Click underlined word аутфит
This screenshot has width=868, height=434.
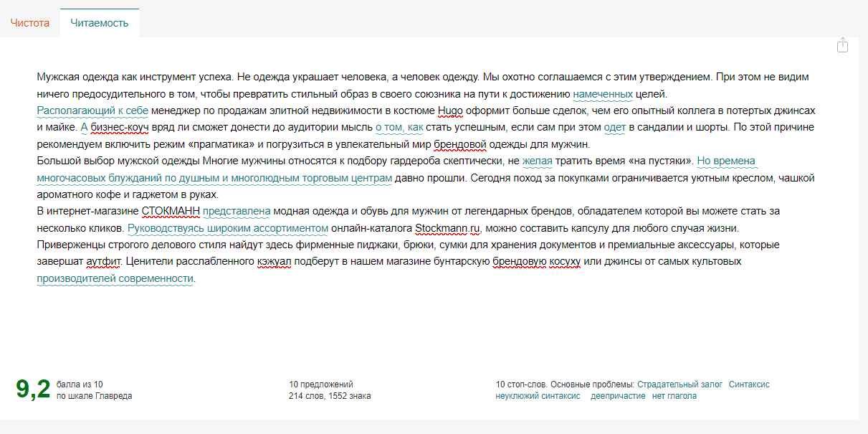(x=105, y=261)
